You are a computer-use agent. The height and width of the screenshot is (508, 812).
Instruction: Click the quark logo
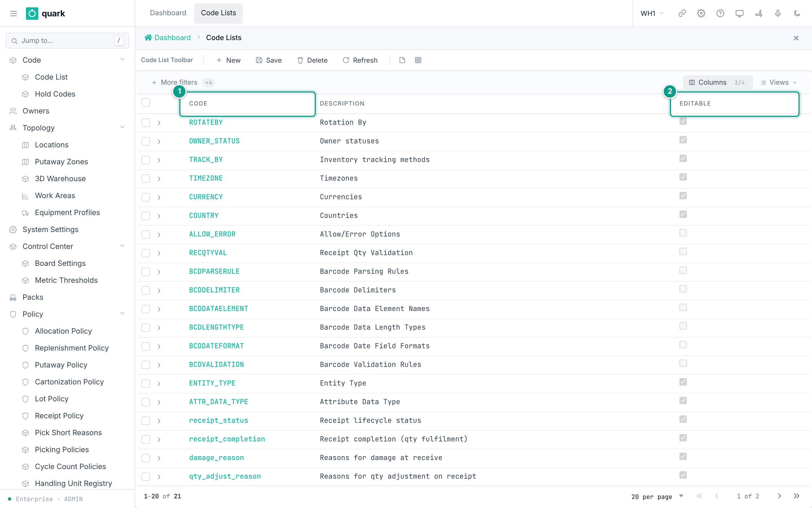[46, 14]
